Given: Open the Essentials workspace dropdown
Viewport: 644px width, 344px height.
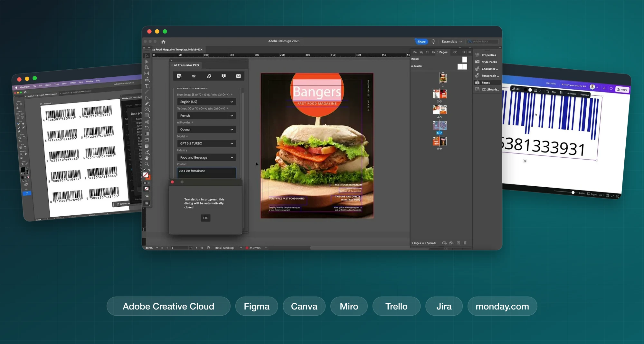Looking at the screenshot, I should click(x=451, y=42).
